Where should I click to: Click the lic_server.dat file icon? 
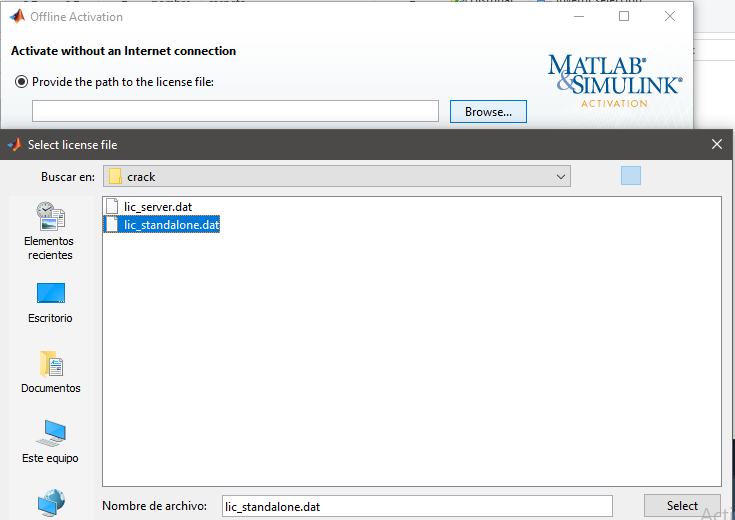[112, 206]
